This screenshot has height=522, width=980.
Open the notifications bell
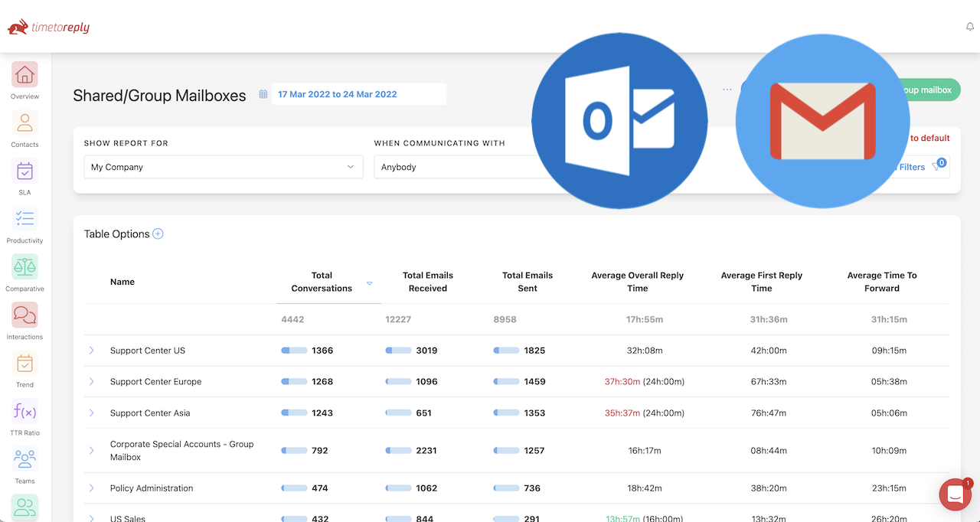pyautogui.click(x=970, y=27)
